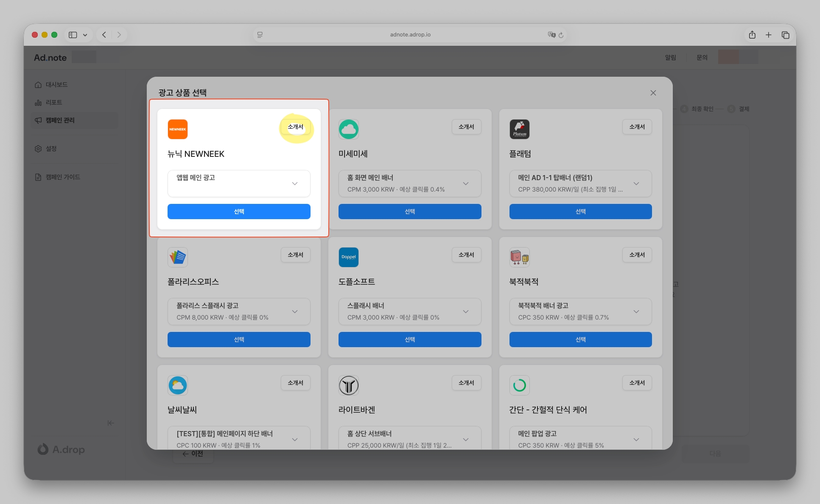Screen dimensions: 820x504
Task: Open 캠페인 관리 in the sidebar
Action: point(60,120)
